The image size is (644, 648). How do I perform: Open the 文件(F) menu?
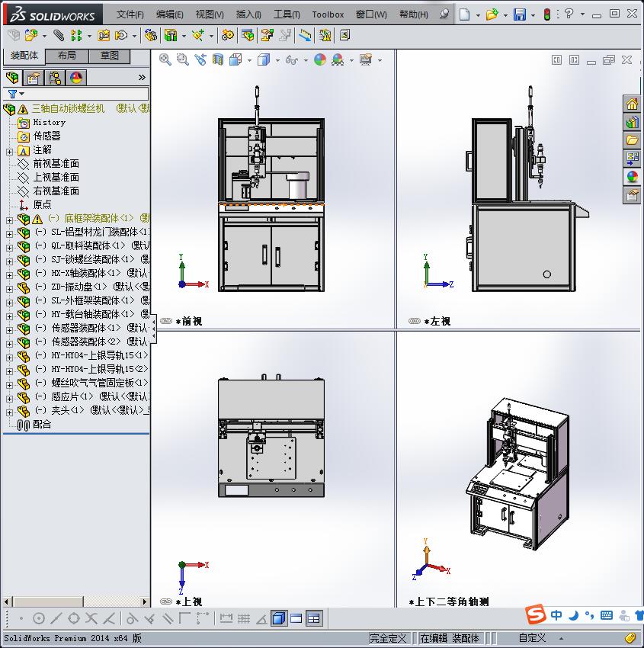[x=130, y=14]
